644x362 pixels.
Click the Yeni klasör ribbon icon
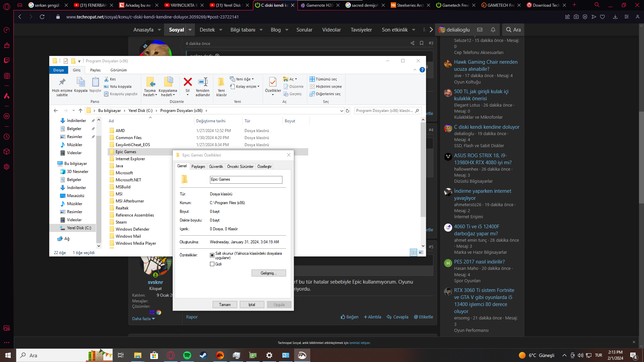click(221, 82)
